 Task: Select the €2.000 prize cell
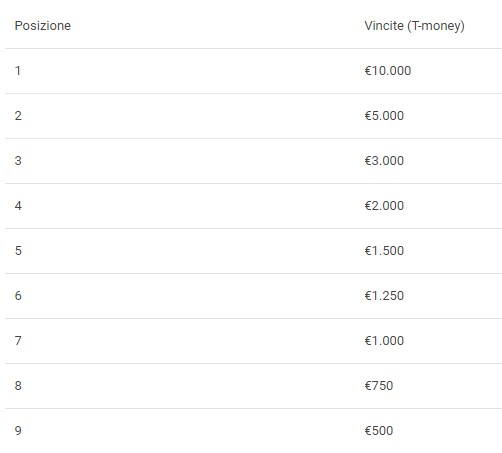click(384, 206)
